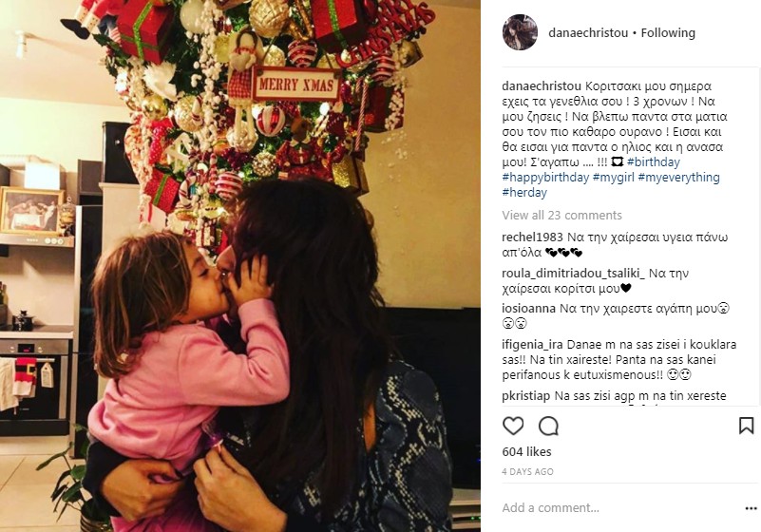The width and height of the screenshot is (761, 532).
Task: Open the #mygirl hashtag link
Action: coord(614,177)
